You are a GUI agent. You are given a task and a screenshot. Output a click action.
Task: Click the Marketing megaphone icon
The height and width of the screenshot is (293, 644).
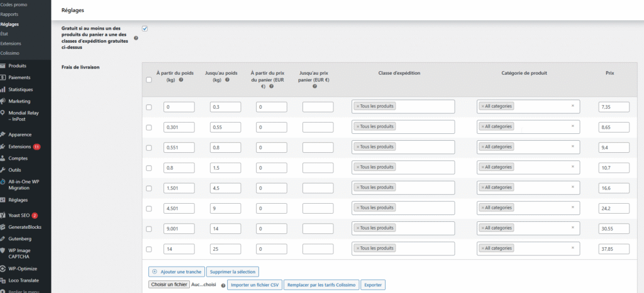4,101
